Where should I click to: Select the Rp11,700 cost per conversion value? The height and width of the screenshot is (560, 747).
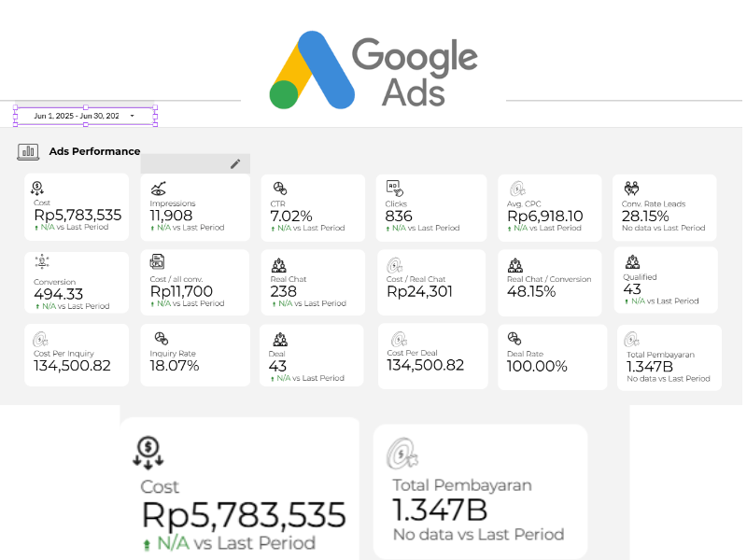(181, 291)
